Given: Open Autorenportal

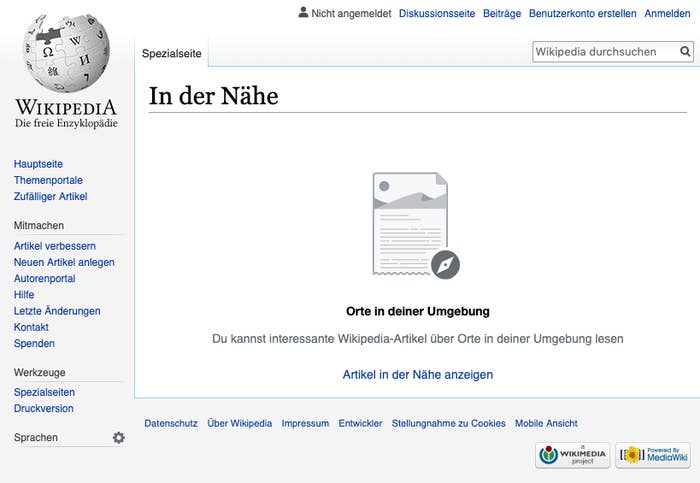Looking at the screenshot, I should [x=44, y=279].
